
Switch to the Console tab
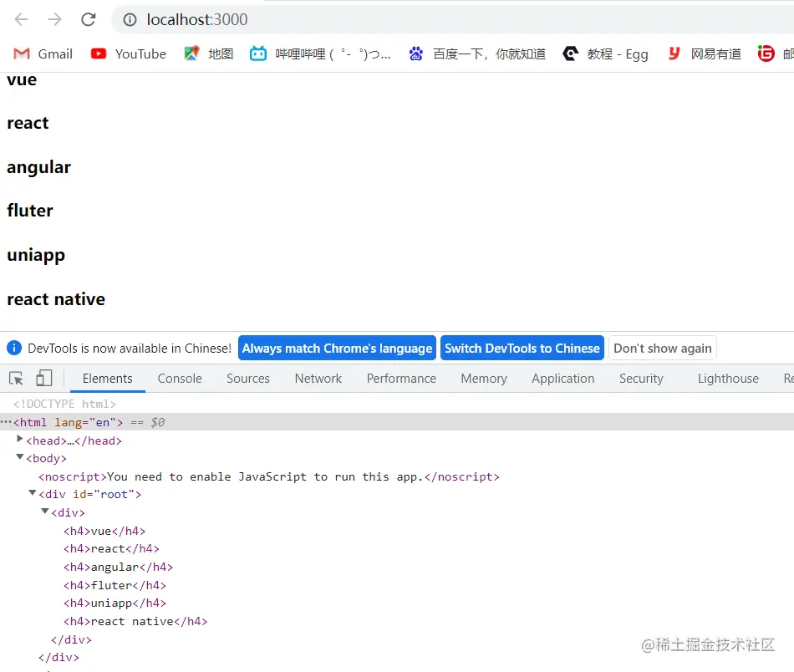[x=179, y=378]
